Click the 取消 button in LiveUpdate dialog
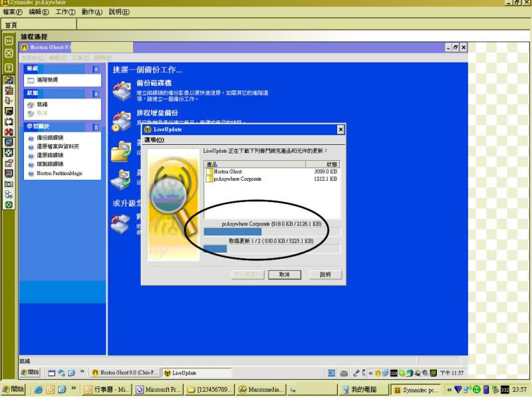The width and height of the screenshot is (532, 399). pyautogui.click(x=285, y=275)
